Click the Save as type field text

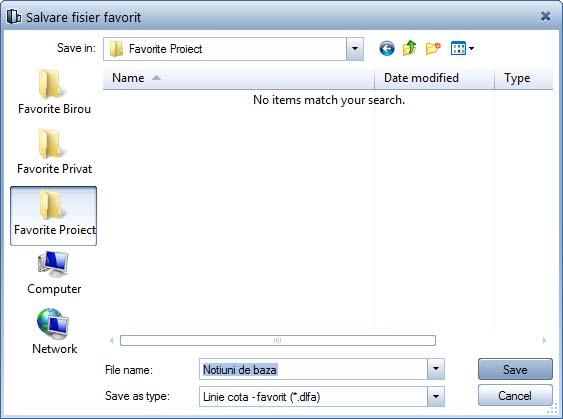pyautogui.click(x=261, y=397)
